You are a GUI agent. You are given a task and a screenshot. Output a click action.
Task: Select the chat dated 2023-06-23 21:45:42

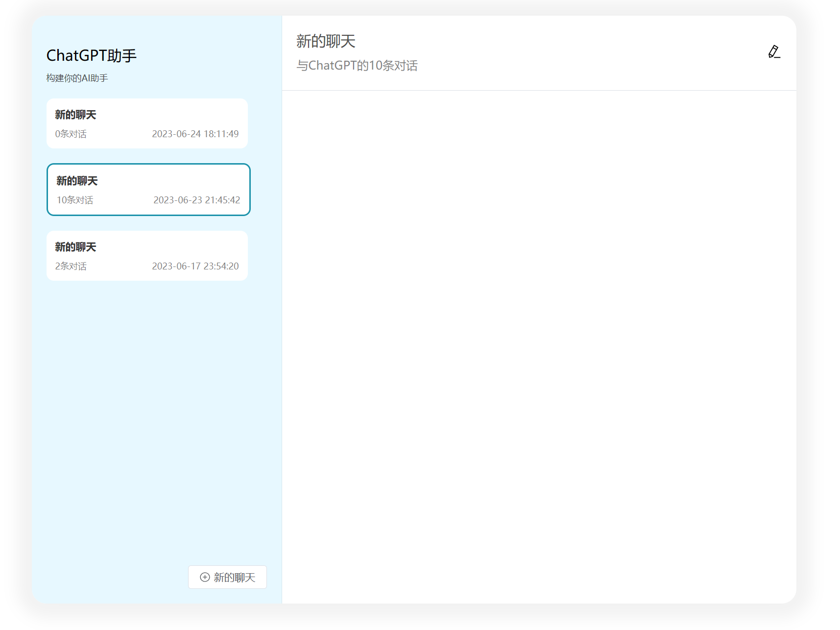pyautogui.click(x=148, y=190)
